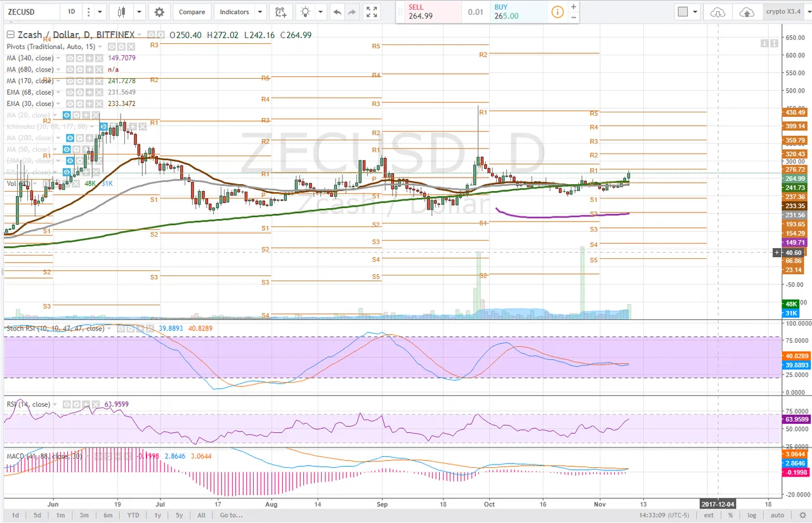
Task: Save chart layout to the cloud
Action: click(747, 12)
